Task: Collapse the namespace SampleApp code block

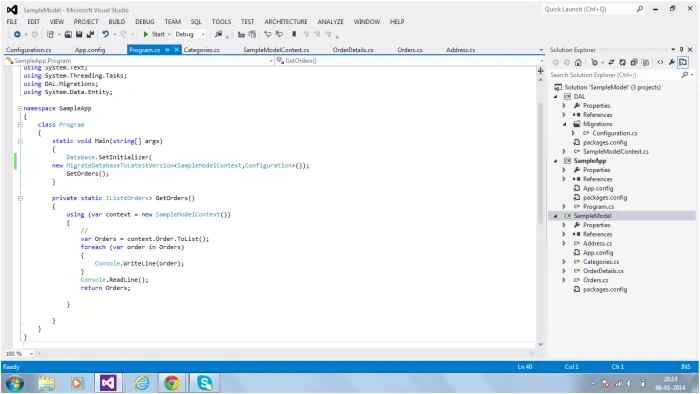Action: (x=20, y=108)
